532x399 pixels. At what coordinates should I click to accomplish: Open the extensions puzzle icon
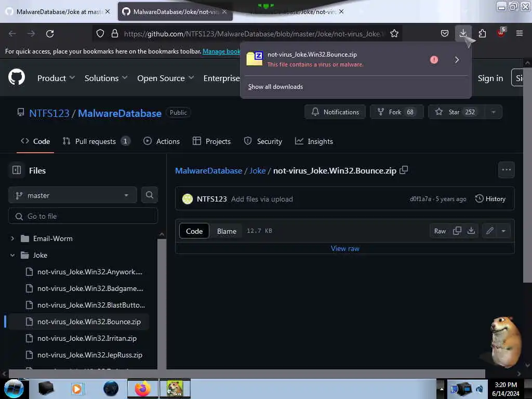click(x=482, y=33)
